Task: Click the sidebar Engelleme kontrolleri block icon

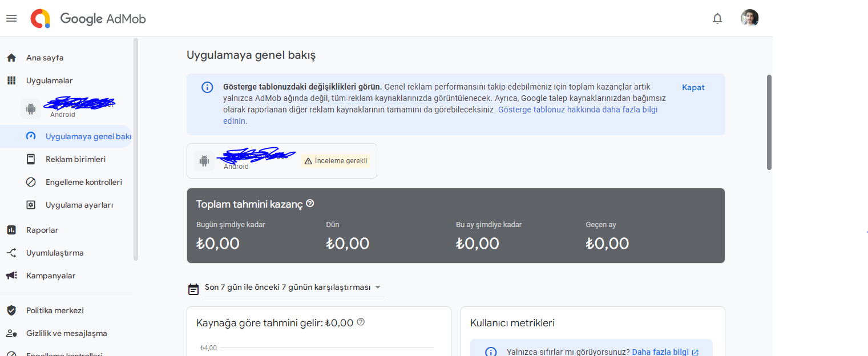Action: [x=31, y=182]
